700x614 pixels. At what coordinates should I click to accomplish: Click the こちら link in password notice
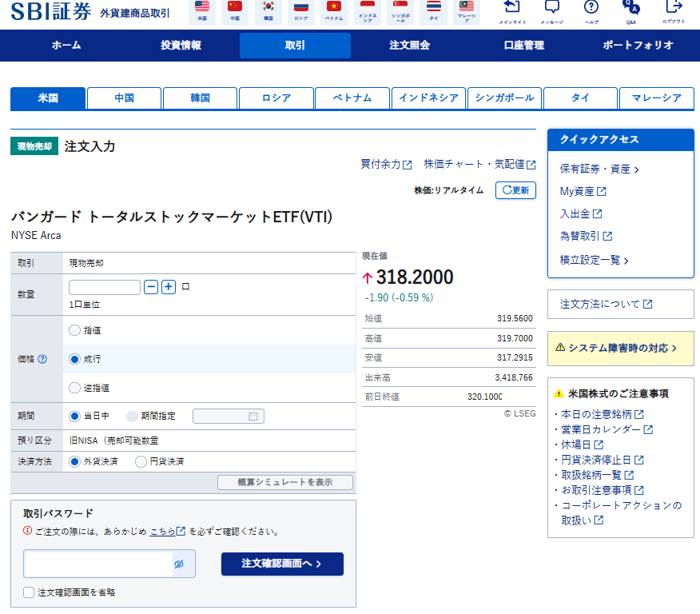167,532
